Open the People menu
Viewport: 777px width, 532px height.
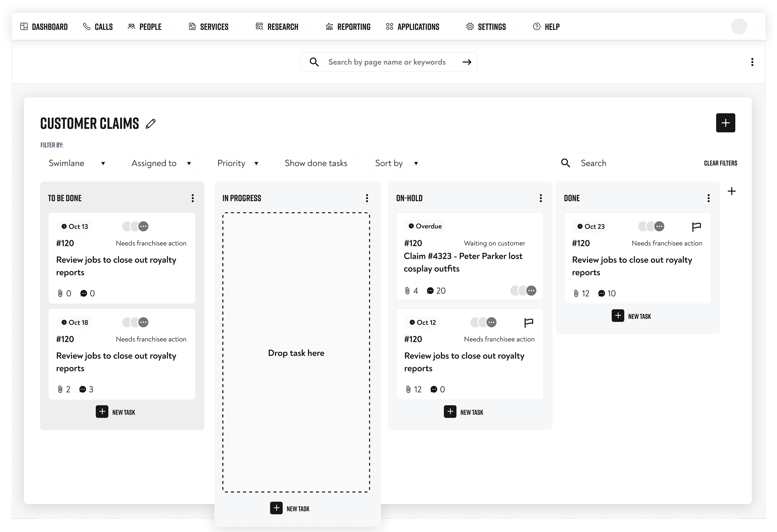[150, 27]
